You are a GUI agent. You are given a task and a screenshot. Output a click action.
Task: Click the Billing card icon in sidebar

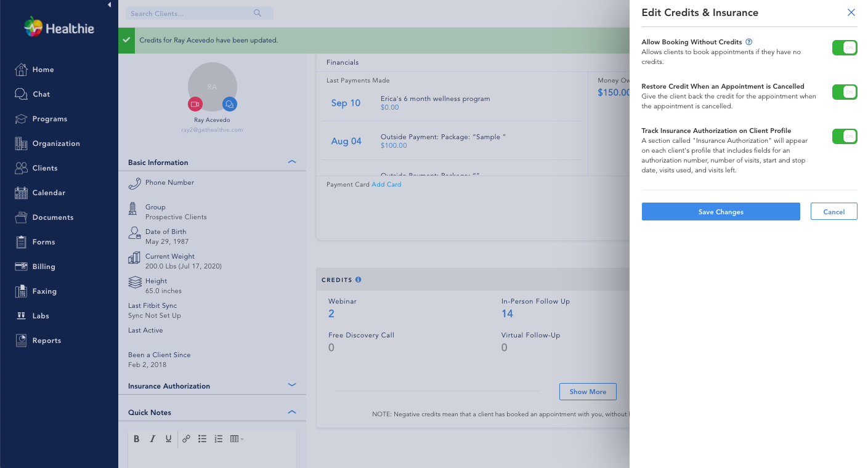click(x=21, y=267)
